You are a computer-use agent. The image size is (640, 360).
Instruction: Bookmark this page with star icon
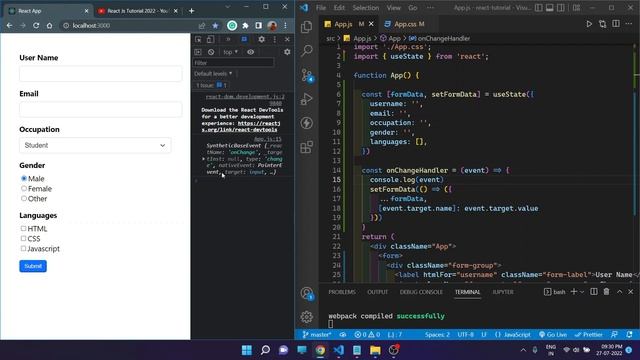coord(215,25)
